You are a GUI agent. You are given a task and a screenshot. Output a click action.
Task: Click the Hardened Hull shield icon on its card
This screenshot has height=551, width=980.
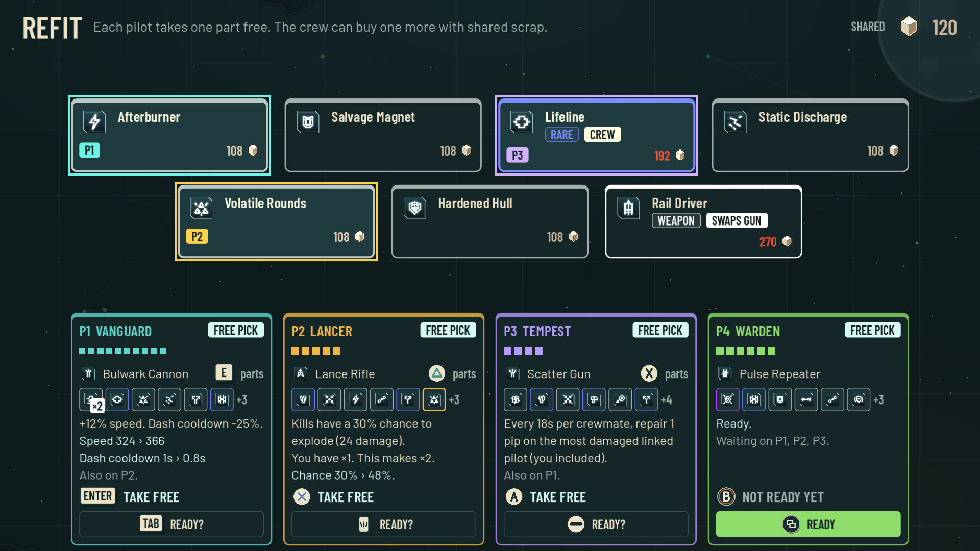[x=415, y=208]
